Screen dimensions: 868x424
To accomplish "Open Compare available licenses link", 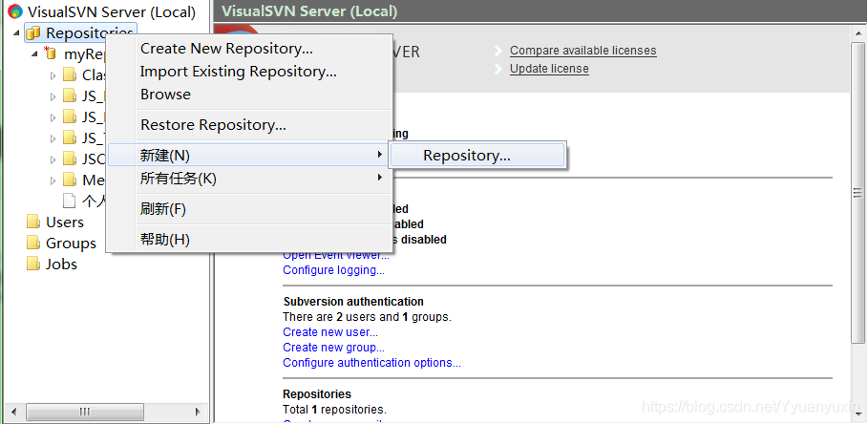I will click(582, 51).
